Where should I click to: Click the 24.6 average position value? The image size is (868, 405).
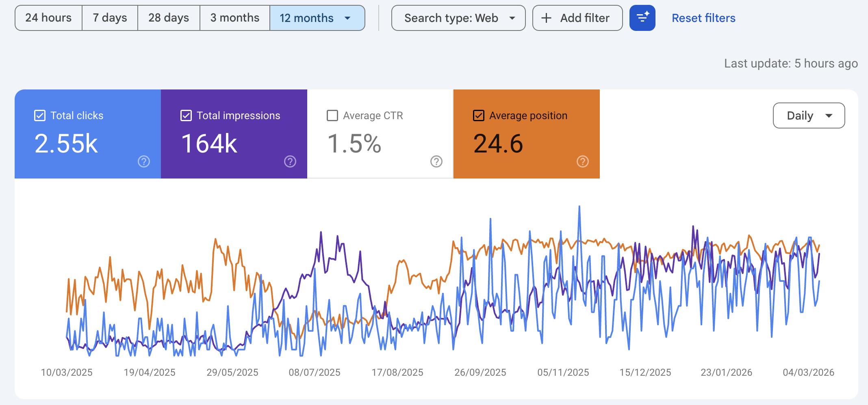pos(498,144)
